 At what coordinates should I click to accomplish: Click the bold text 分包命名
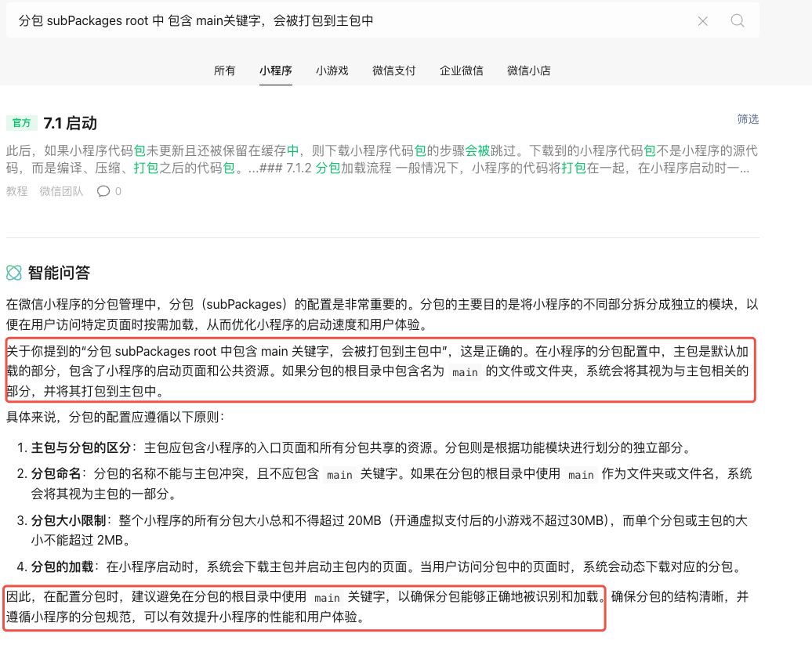pos(56,473)
